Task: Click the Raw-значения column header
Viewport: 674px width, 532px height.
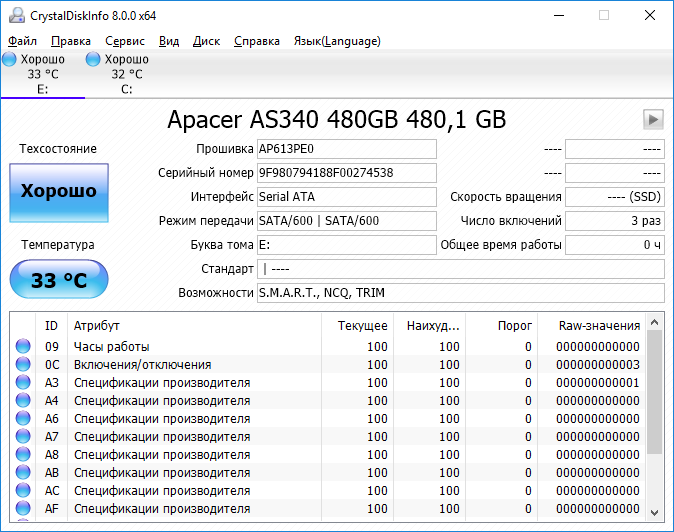Action: tap(591, 326)
